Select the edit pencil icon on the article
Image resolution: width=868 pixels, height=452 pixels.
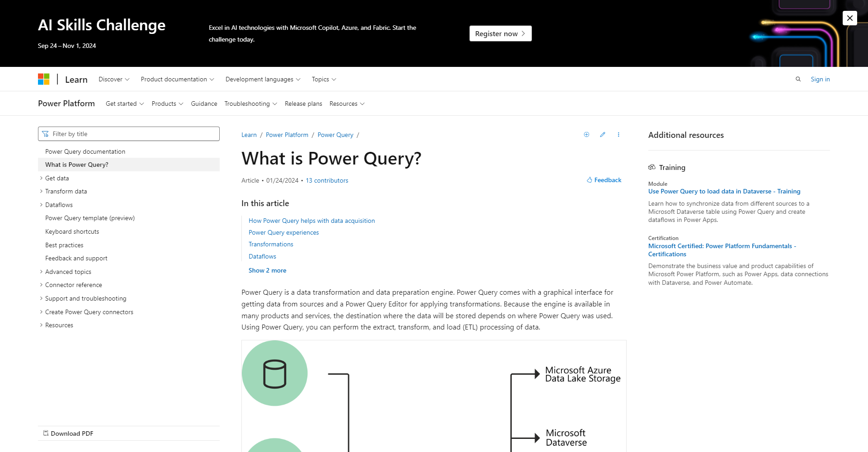(602, 134)
